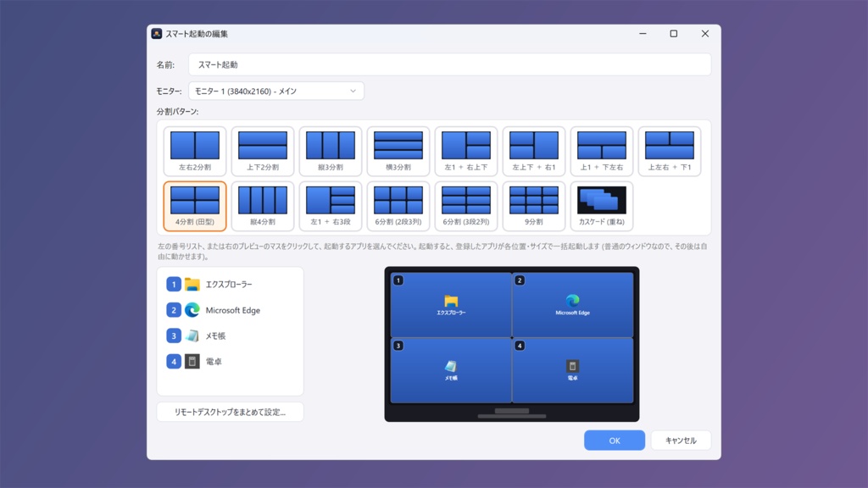Click number badge 4 in app list

tap(173, 361)
